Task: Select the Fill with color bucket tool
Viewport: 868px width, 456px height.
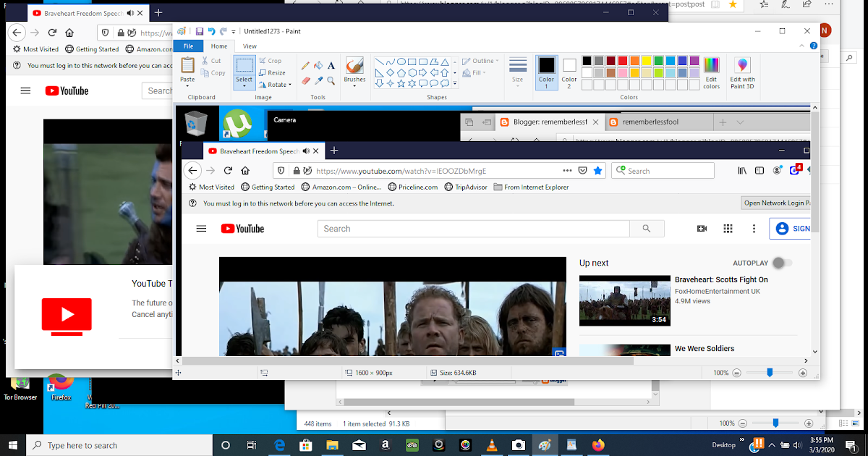Action: [x=318, y=66]
